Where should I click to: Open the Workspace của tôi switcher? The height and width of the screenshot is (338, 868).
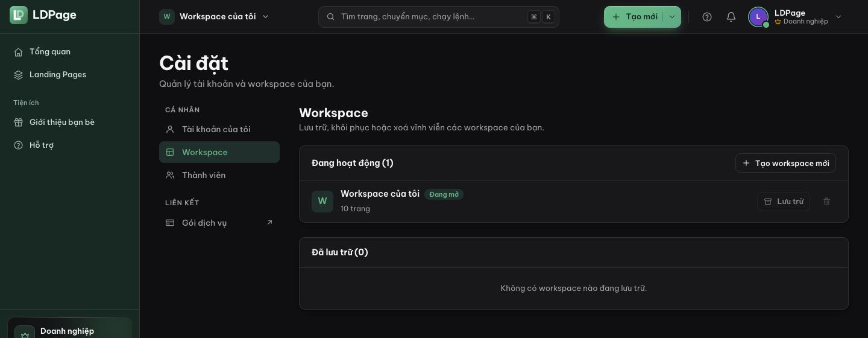point(215,17)
